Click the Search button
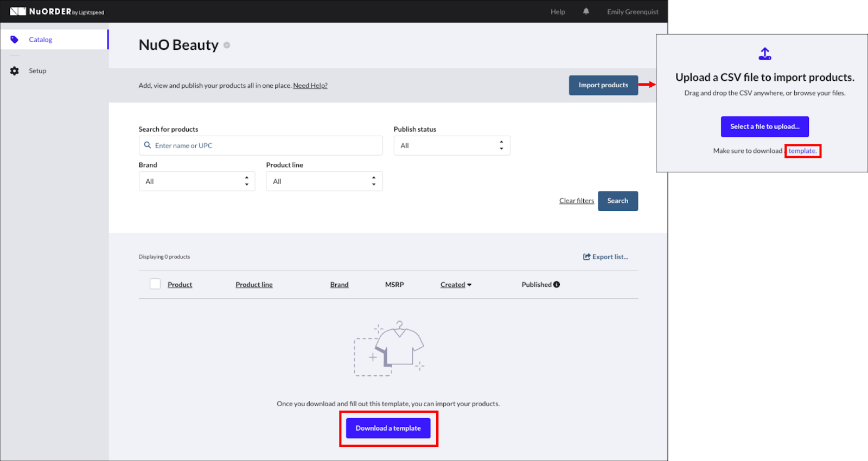Screen dimensions: 868x461 618,201
